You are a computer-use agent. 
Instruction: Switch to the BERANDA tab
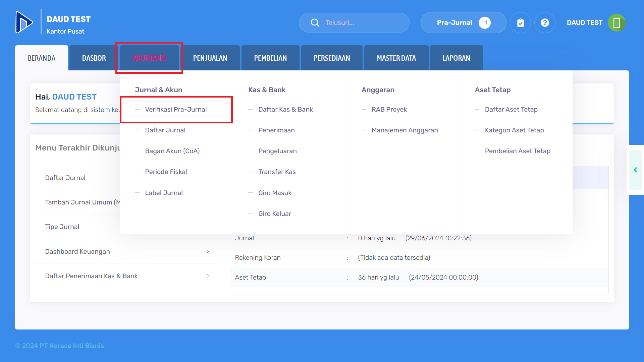pos(42,58)
